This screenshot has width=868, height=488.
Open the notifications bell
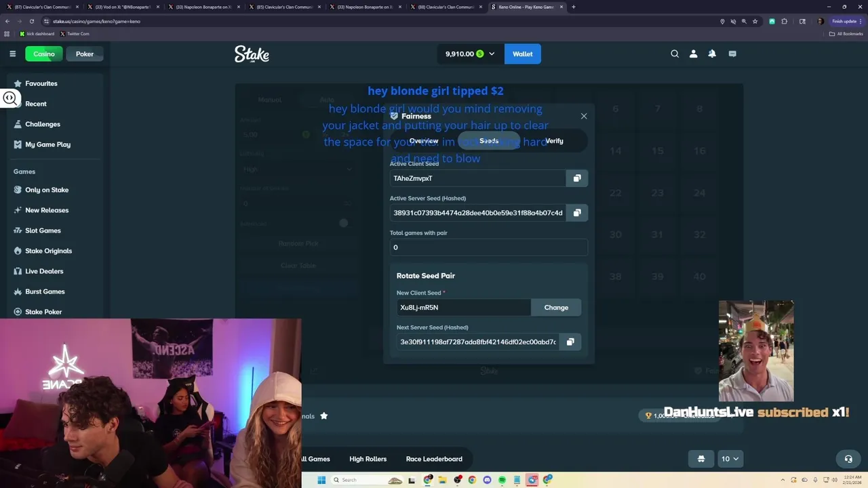[712, 54]
